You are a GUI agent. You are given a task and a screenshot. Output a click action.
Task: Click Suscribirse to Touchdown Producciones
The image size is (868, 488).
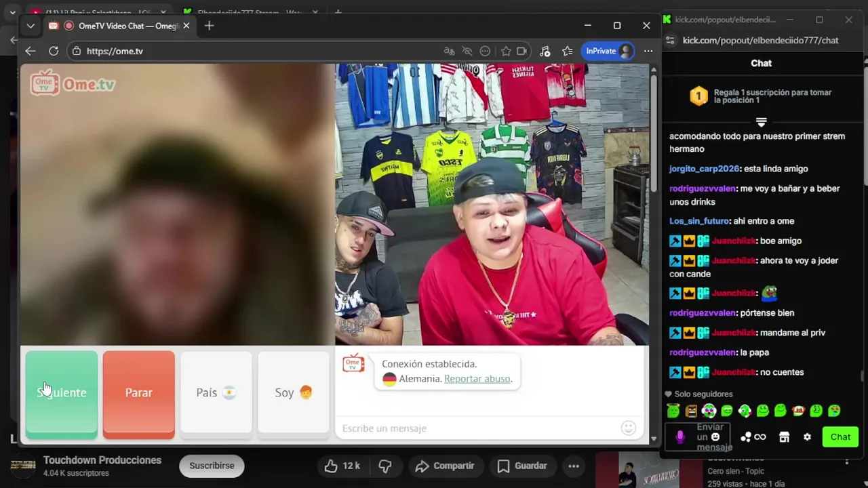(212, 466)
